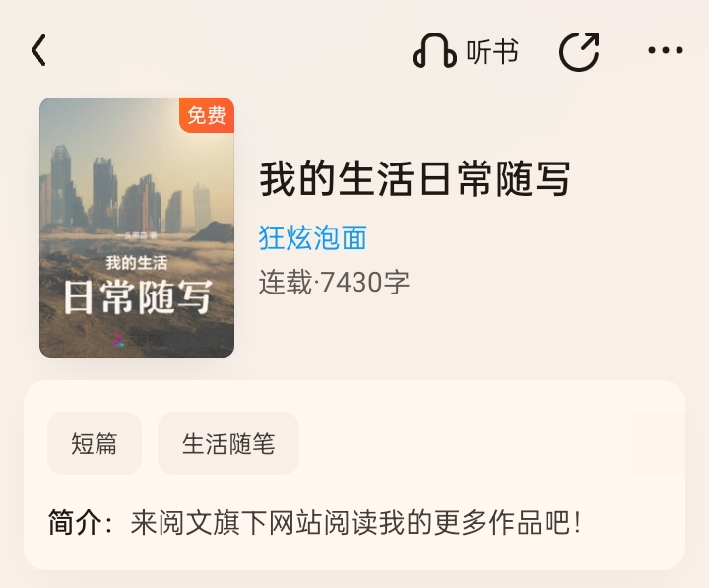Select the title 我的生活日常随写
The height and width of the screenshot is (588, 709).
click(415, 179)
